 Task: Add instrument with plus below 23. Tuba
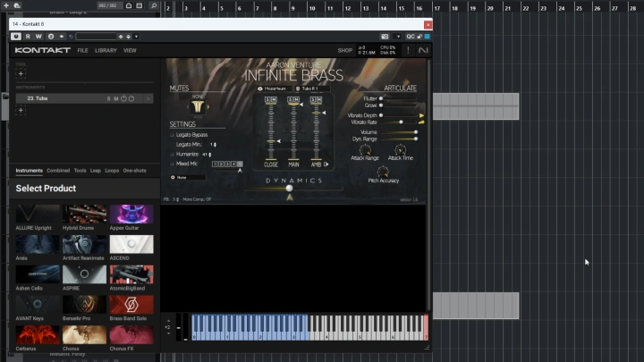(21, 110)
